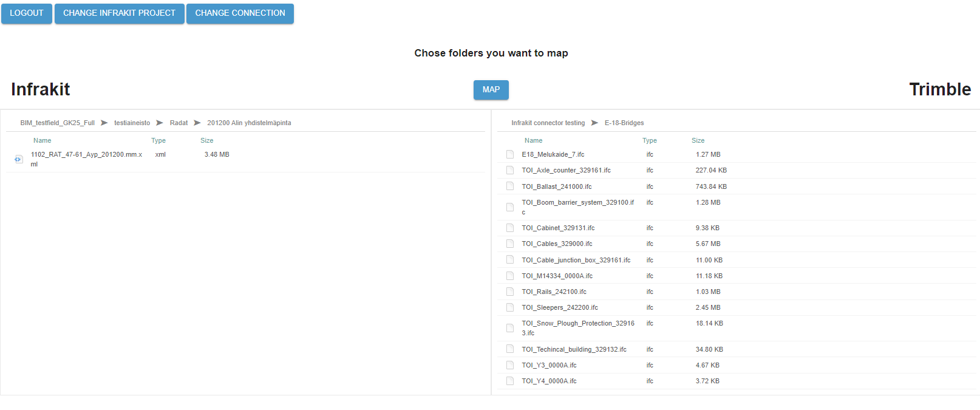Image resolution: width=980 pixels, height=410 pixels.
Task: Click the MAP button
Action: [491, 89]
